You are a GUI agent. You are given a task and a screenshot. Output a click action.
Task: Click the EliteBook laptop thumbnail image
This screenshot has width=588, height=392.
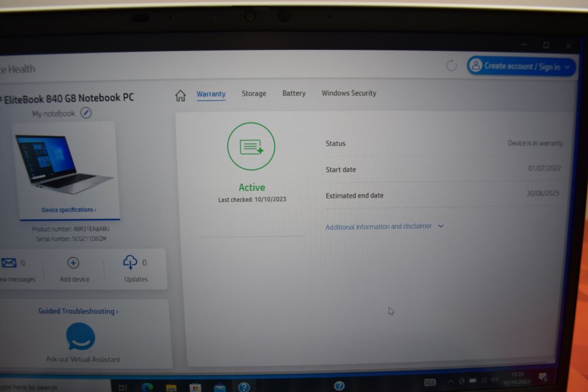[x=64, y=164]
